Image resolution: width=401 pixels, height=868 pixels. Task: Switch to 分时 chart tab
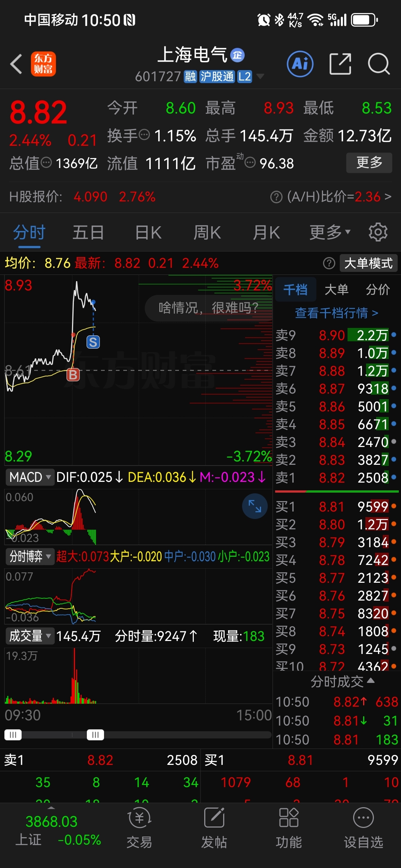click(x=29, y=233)
